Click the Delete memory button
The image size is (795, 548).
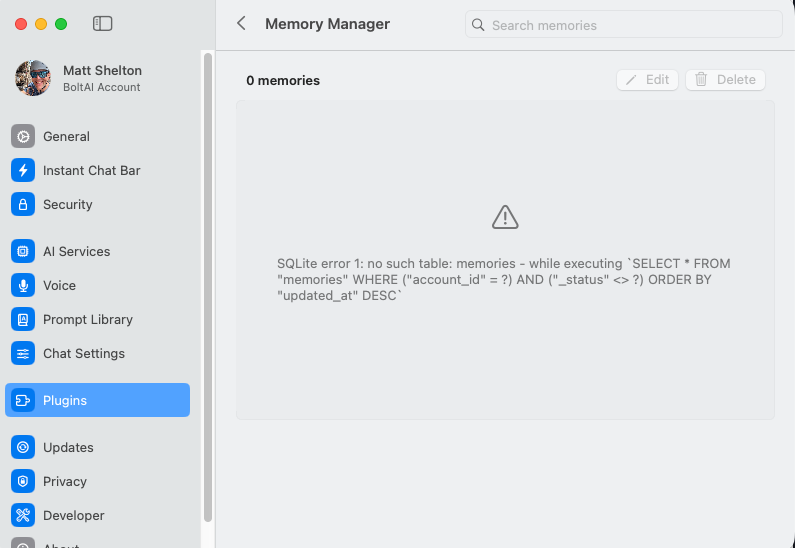(x=725, y=80)
